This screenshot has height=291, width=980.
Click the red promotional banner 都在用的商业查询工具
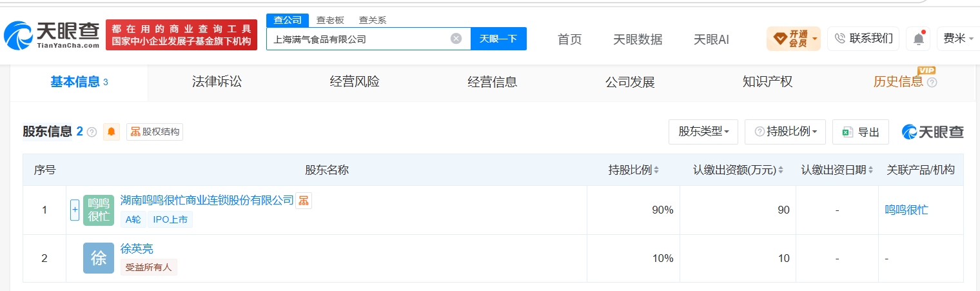[181, 35]
